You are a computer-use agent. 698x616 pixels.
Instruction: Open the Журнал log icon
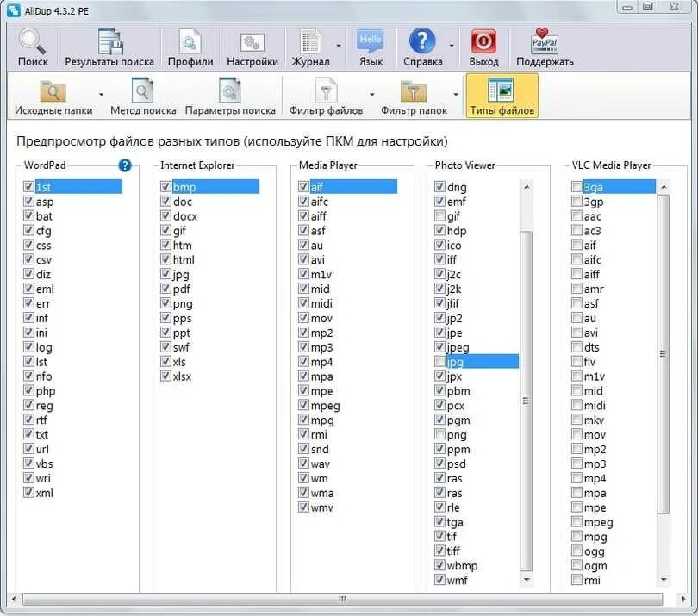(x=310, y=42)
